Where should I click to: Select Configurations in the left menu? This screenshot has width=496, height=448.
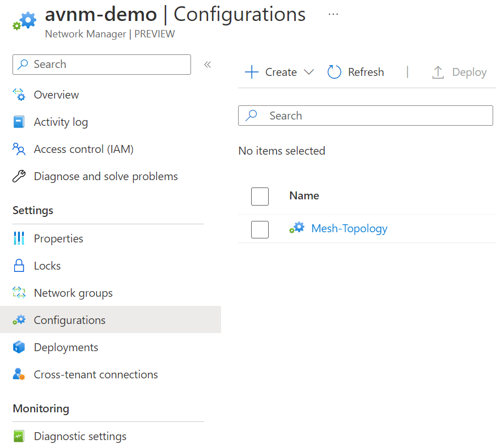[70, 321]
